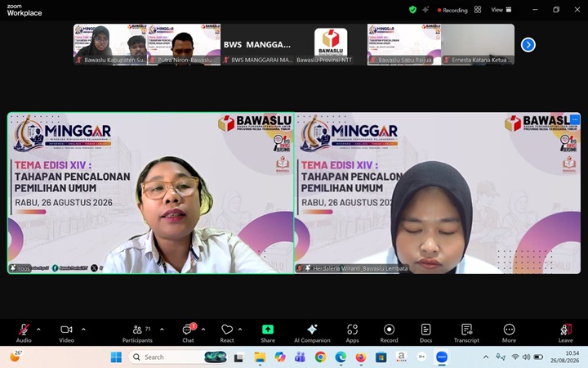Open the Participants panel
Viewport: 588px width, 368px height.
click(137, 333)
